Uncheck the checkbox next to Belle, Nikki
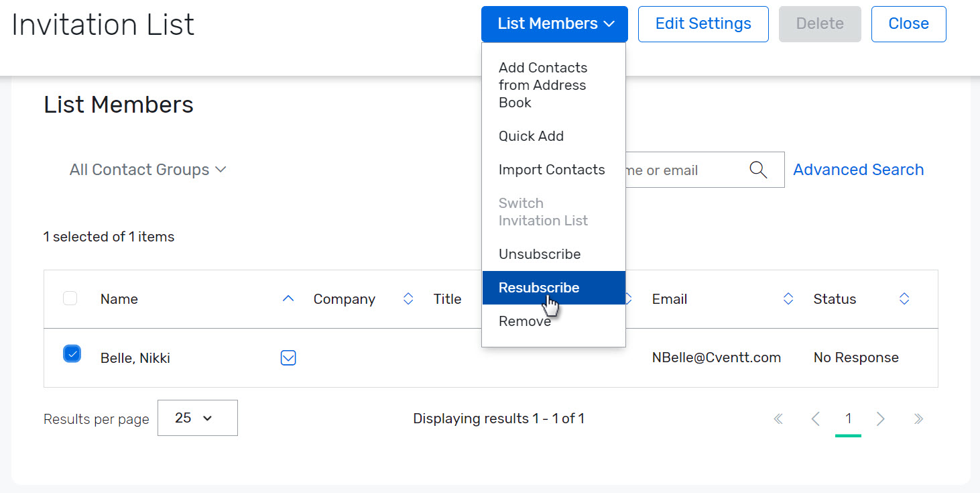Screen dimensions: 980x493 coord(72,353)
